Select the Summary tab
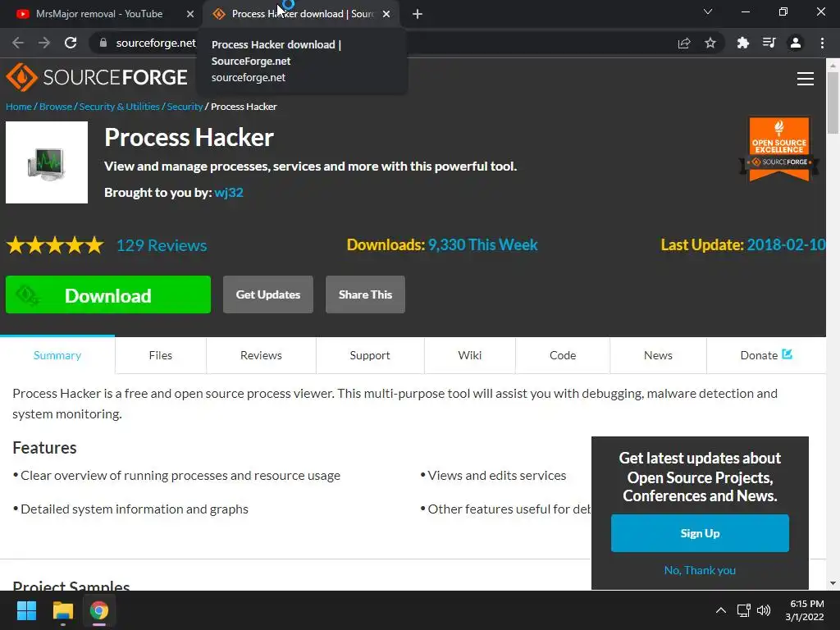This screenshot has height=630, width=840. click(57, 355)
